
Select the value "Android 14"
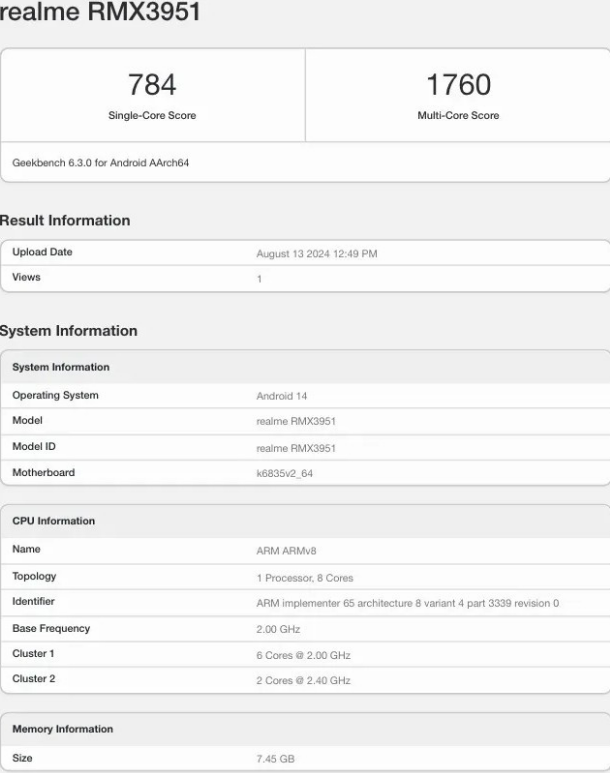(x=282, y=396)
